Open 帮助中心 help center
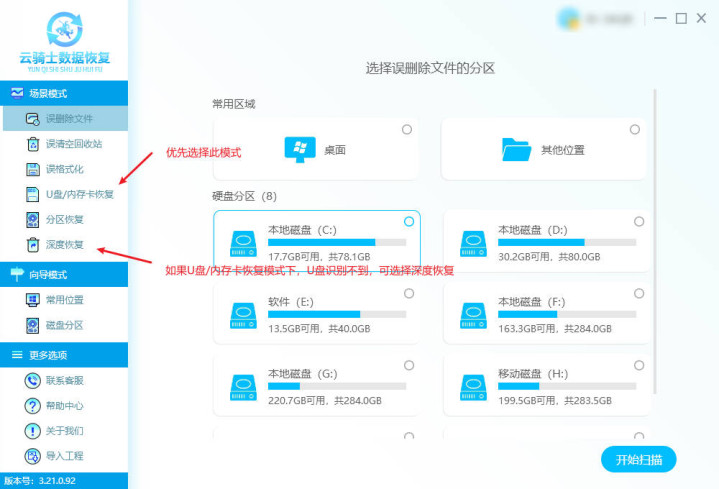Screen dimensions: 719x489 [x=64, y=406]
